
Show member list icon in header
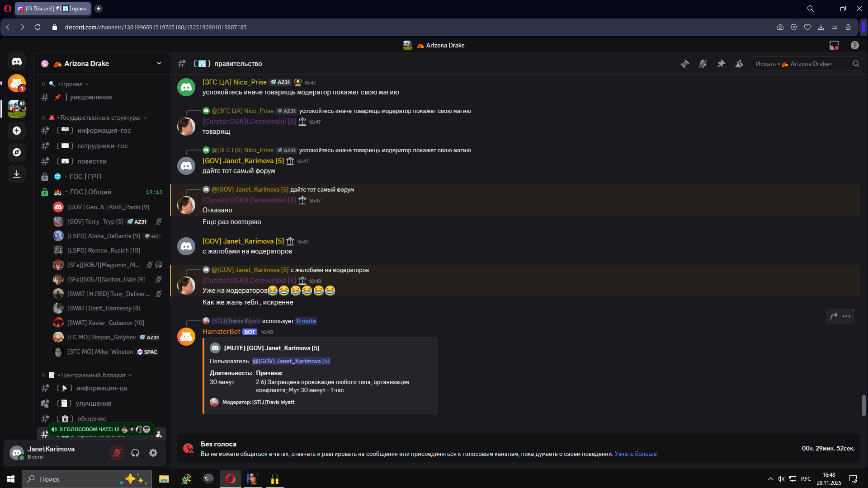point(739,64)
